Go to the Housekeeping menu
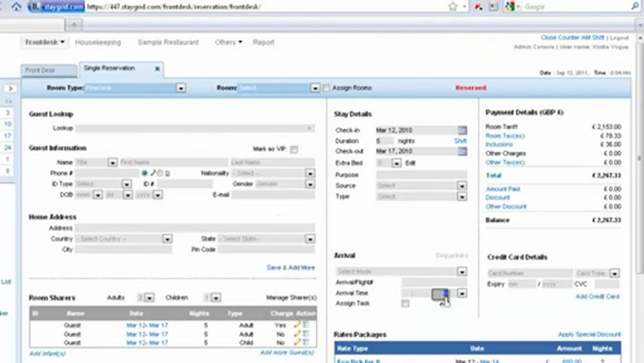644x363 pixels. 98,42
